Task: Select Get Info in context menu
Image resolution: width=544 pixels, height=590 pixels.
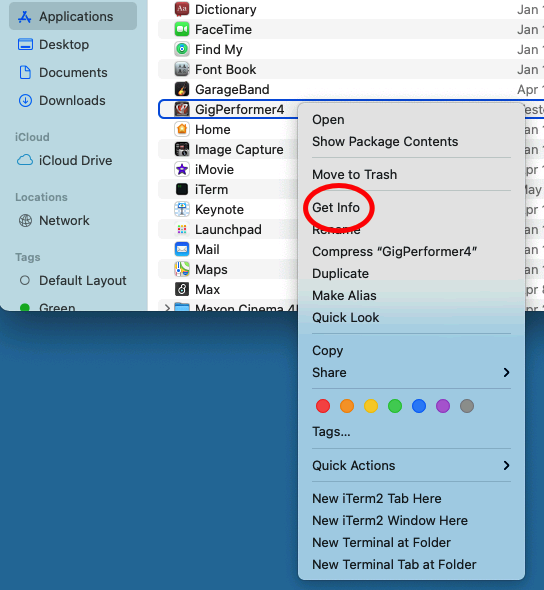Action: tap(336, 208)
